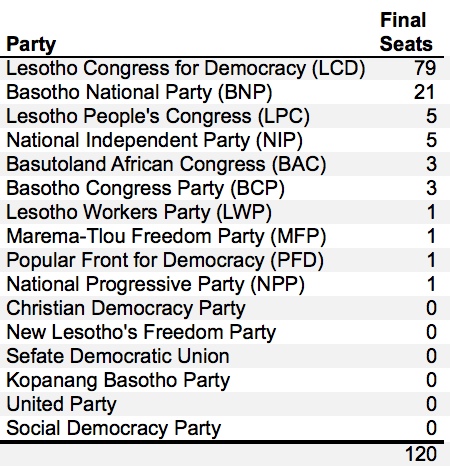Click the seat count 79

point(425,68)
